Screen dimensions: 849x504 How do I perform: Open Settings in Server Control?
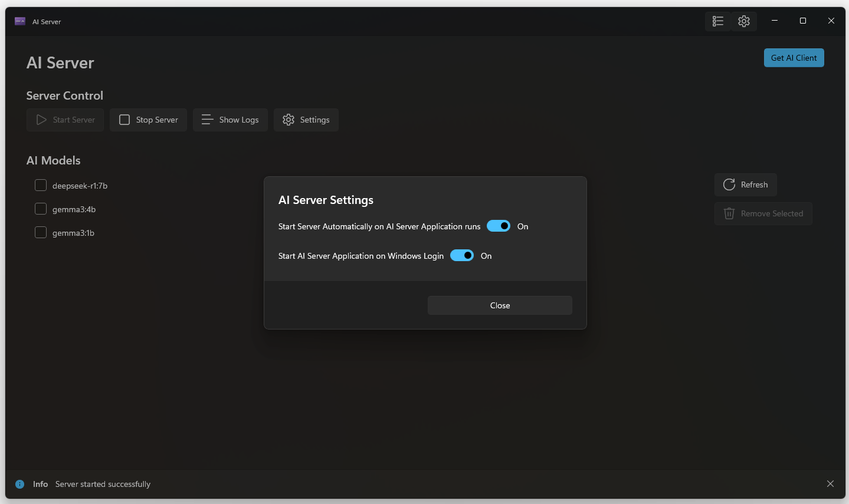coord(306,120)
